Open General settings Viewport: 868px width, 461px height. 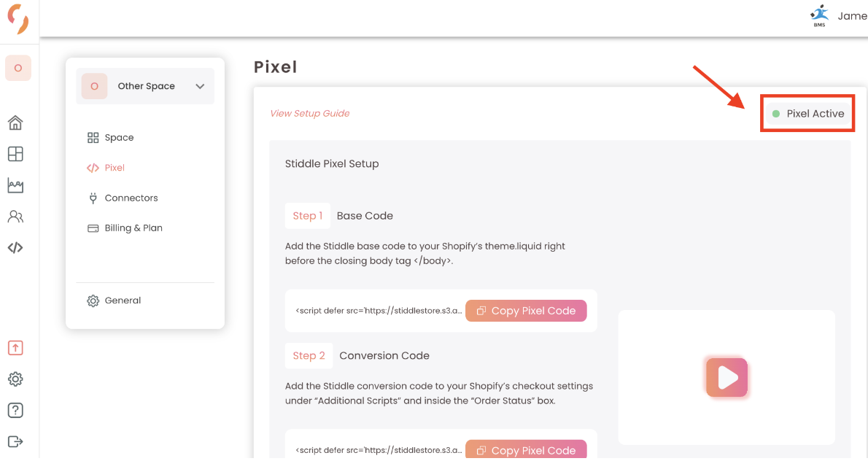tap(114, 301)
